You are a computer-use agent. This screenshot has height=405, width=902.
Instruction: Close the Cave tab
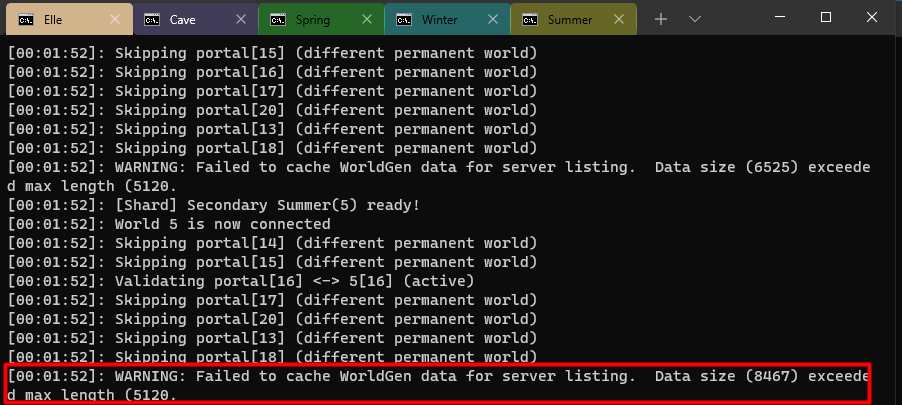(241, 19)
